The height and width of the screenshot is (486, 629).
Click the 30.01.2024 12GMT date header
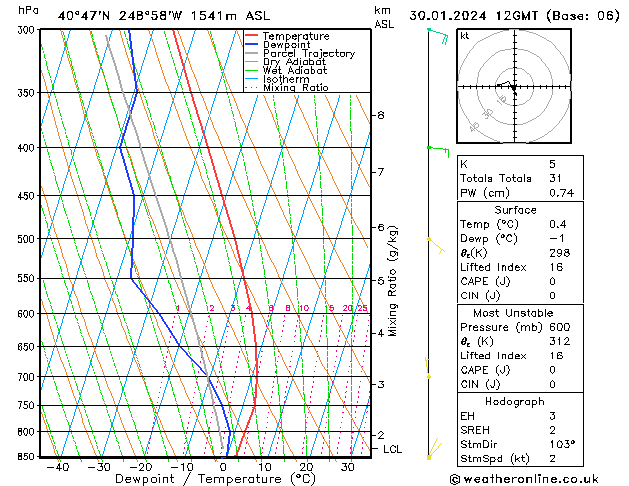pyautogui.click(x=474, y=16)
